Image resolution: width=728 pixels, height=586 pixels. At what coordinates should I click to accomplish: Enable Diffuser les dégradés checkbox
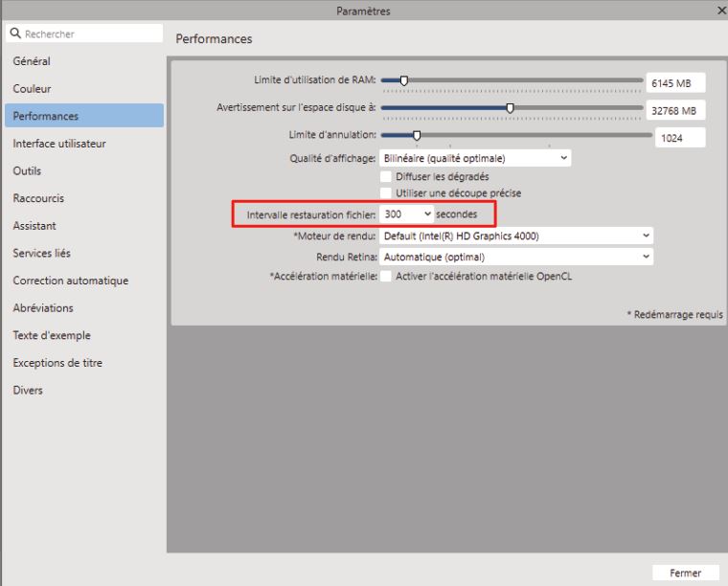coord(385,176)
